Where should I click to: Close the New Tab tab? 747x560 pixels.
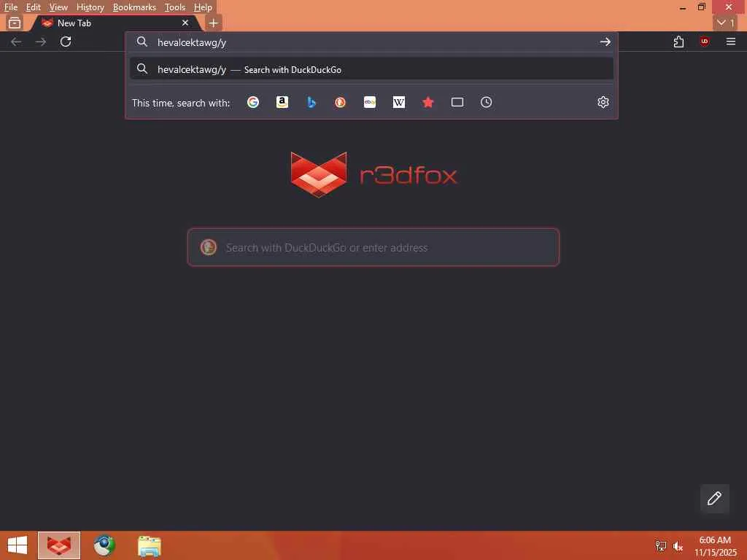185,23
